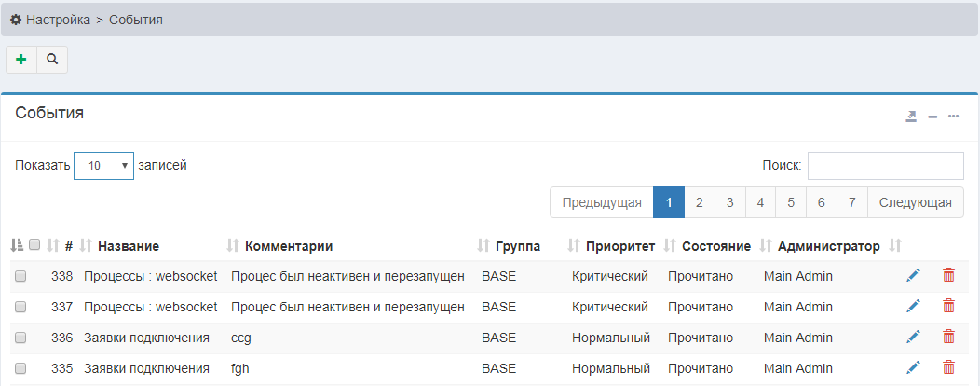980x386 pixels.
Task: Open the records-per-page dropdown showing 10
Action: point(103,166)
